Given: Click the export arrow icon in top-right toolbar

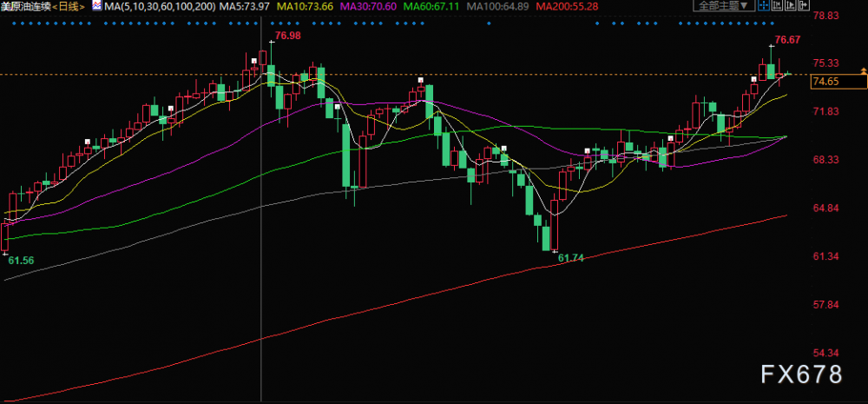Looking at the screenshot, I should (804, 5).
